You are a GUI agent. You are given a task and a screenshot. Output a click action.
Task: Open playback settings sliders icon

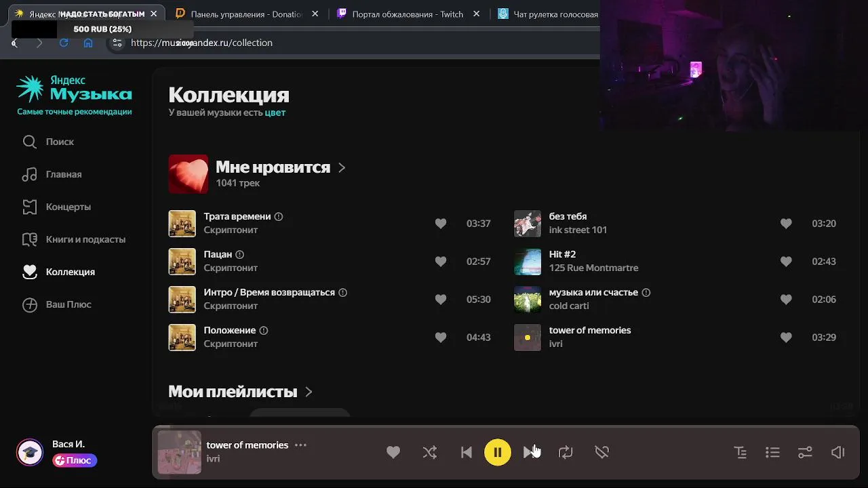805,452
